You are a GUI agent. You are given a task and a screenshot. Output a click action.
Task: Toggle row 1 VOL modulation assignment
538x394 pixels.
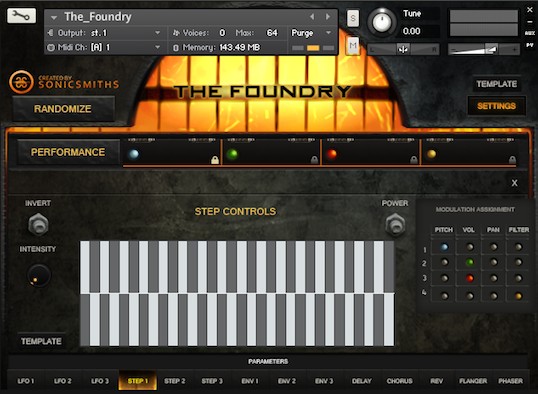(470, 247)
